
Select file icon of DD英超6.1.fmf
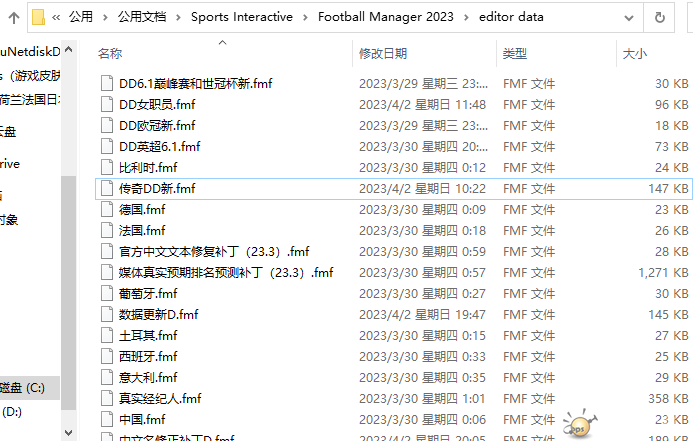coord(107,146)
